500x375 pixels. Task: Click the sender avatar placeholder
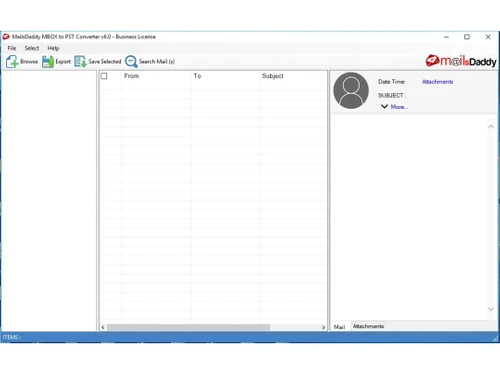point(351,90)
